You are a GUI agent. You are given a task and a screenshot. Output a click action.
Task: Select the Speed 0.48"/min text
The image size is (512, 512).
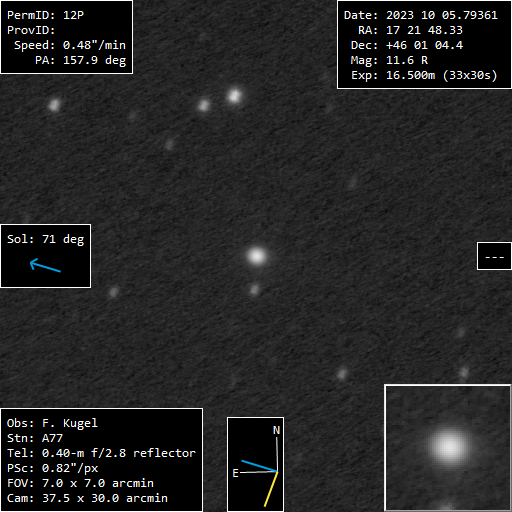click(x=70, y=45)
